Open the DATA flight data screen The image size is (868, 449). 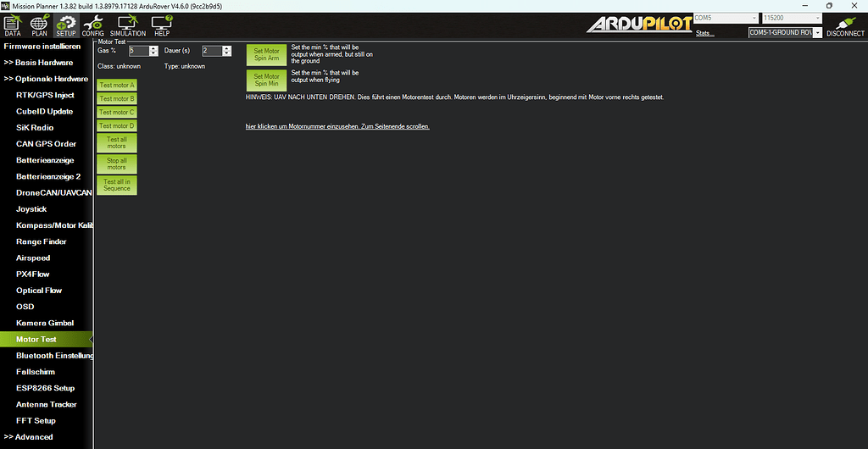(13, 25)
